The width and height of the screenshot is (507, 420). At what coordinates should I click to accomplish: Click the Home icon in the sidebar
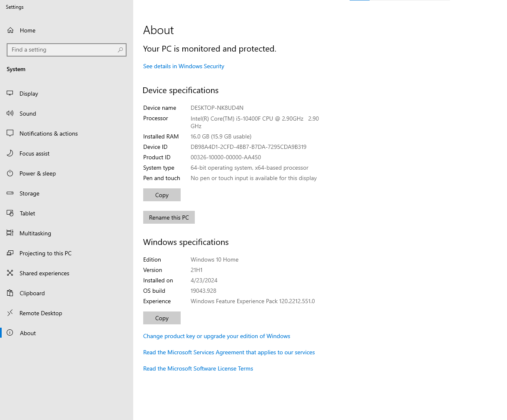tap(10, 30)
